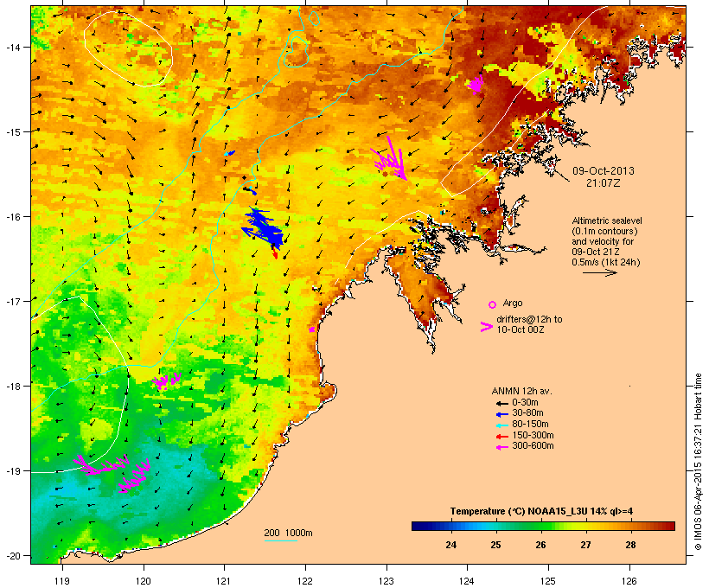Screen dimensions: 709x588
Task: Click the 126 longitude axis label
Action: coord(629,581)
